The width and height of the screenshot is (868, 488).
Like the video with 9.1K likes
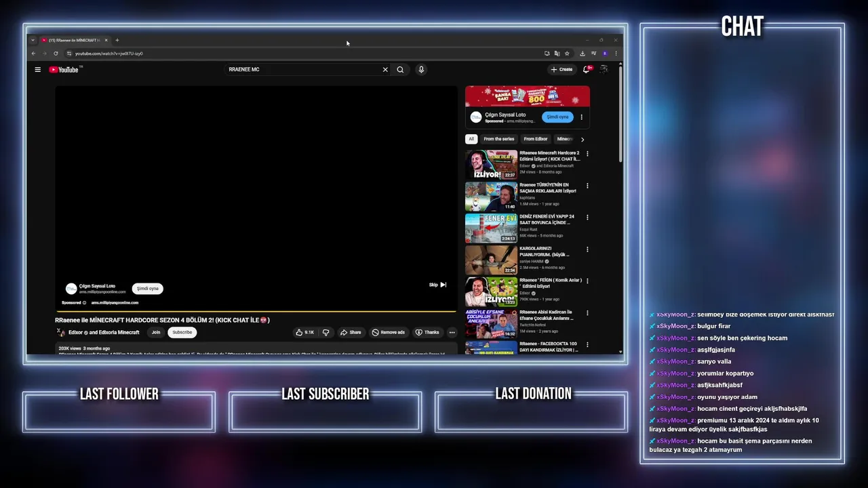tap(304, 332)
